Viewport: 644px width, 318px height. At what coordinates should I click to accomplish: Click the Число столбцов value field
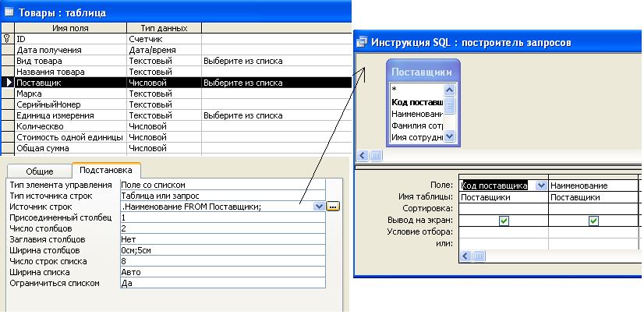223,228
